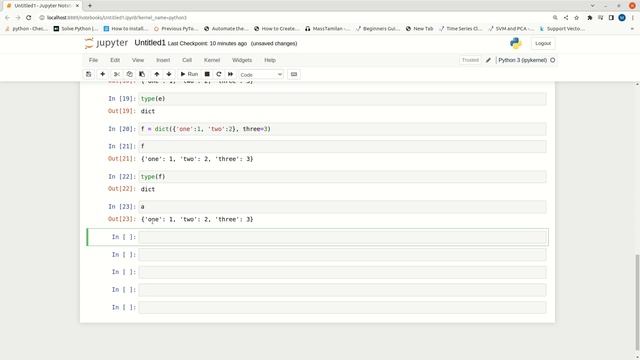Open the Insert menu
The width and height of the screenshot is (640, 360).
pyautogui.click(x=163, y=60)
